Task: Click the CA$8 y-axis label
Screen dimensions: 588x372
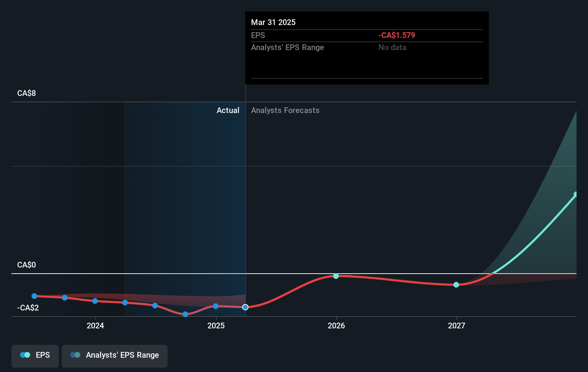Action: point(26,93)
